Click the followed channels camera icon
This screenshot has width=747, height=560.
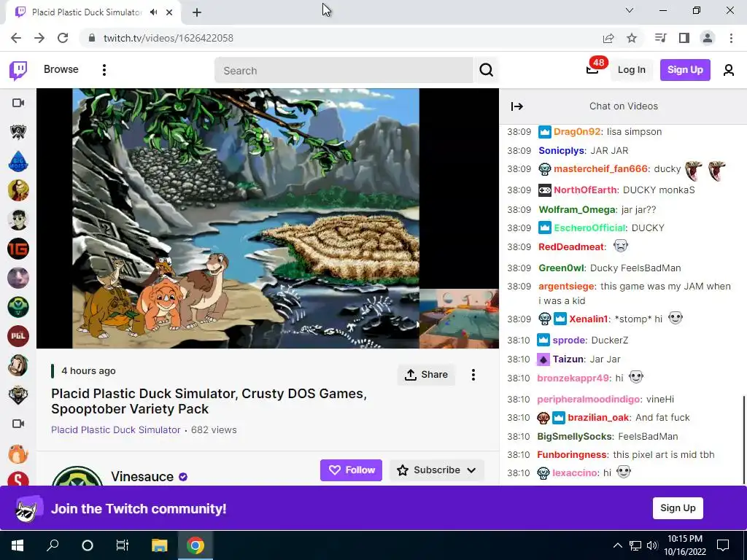click(x=18, y=103)
